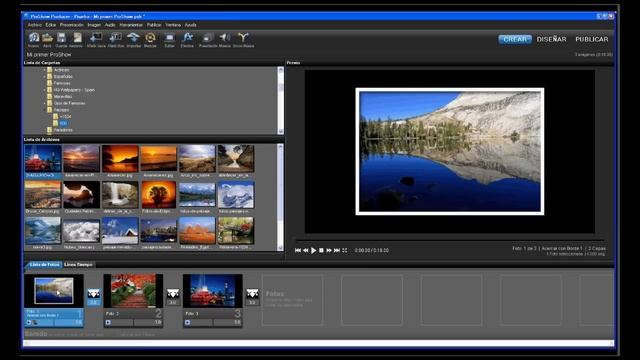Click the PUBLICAR workspace button
640x360 pixels.
point(592,39)
